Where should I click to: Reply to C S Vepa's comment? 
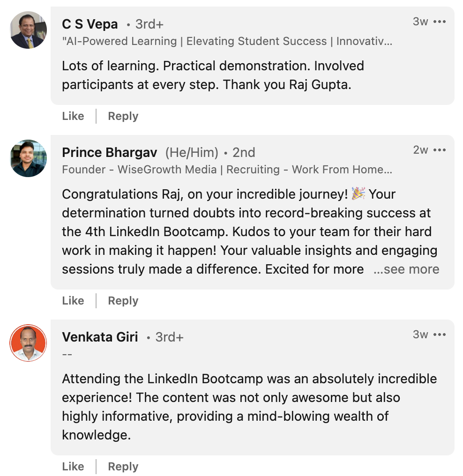pos(123,116)
